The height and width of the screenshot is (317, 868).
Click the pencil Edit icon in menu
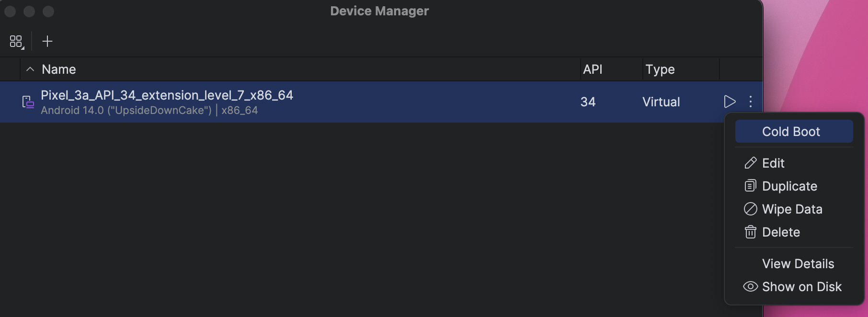[x=750, y=163]
